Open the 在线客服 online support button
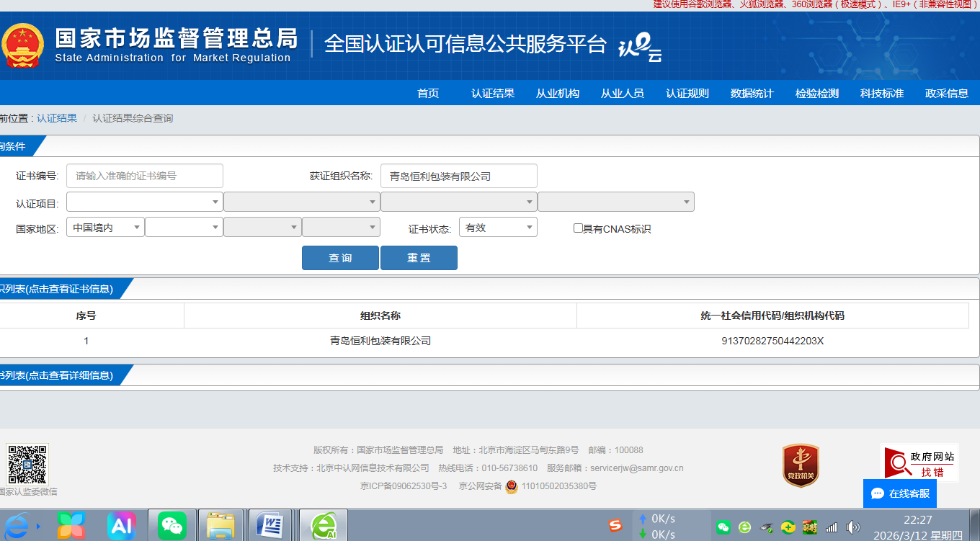This screenshot has height=541, width=980. click(x=900, y=493)
